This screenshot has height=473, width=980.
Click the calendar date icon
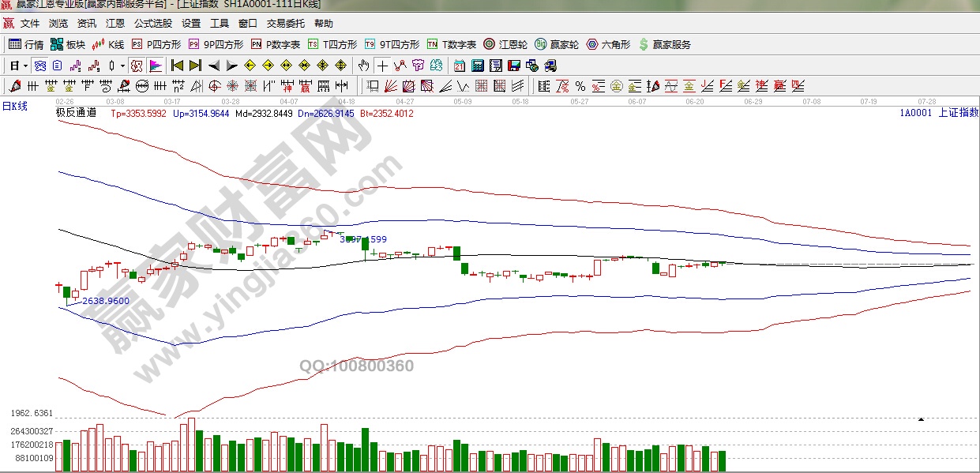pos(460,66)
